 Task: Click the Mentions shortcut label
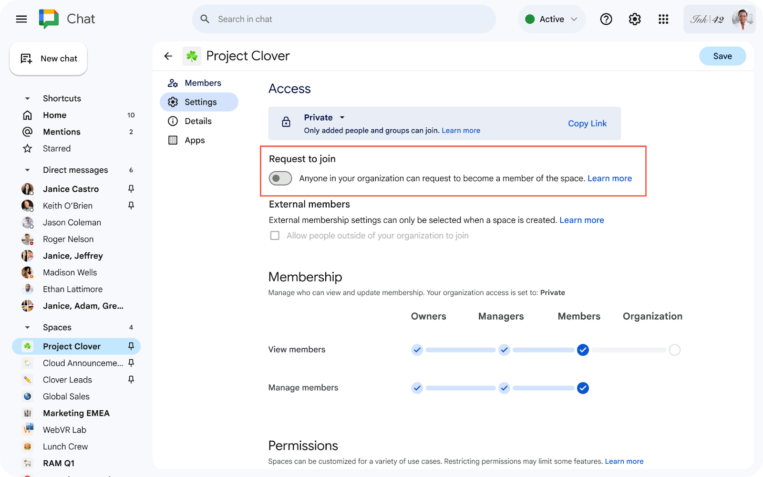(61, 131)
